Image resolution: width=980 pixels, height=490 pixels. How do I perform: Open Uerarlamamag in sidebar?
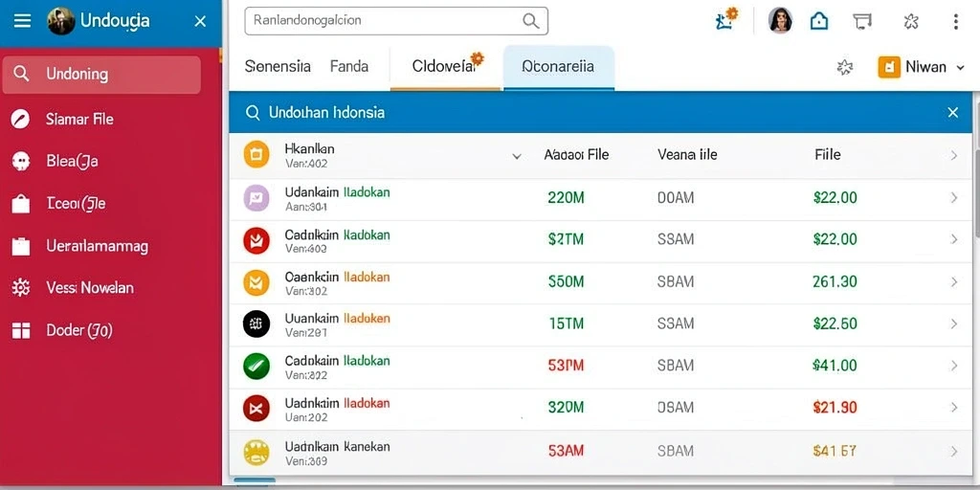(97, 246)
